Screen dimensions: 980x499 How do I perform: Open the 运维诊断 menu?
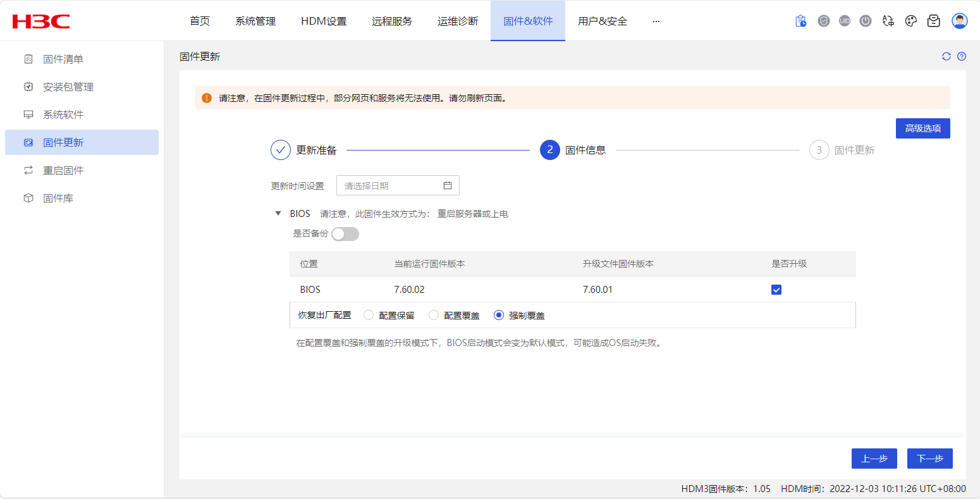coord(458,21)
